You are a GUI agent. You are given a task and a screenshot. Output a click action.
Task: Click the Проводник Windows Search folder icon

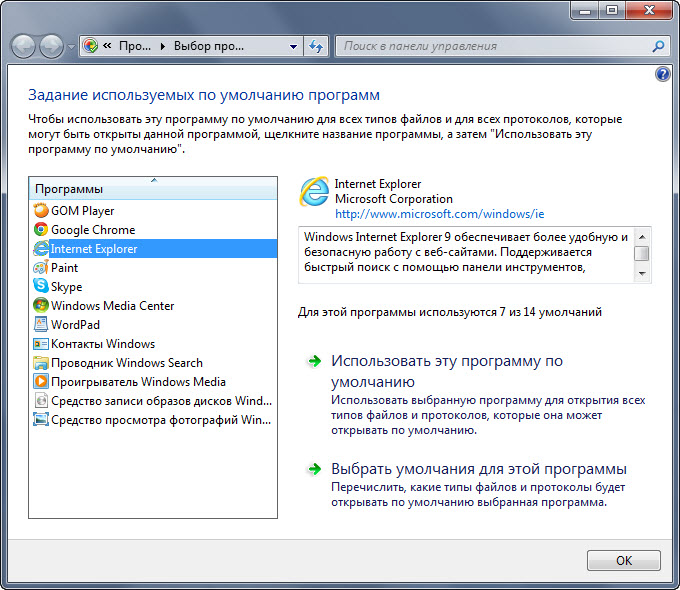point(41,363)
